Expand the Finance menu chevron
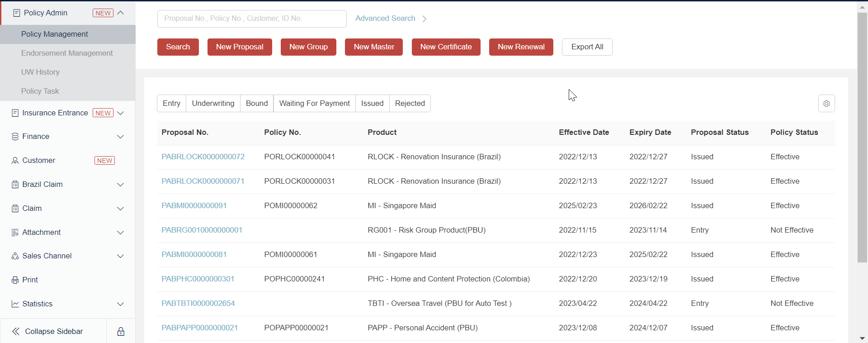Image resolution: width=868 pixels, height=343 pixels. click(120, 136)
